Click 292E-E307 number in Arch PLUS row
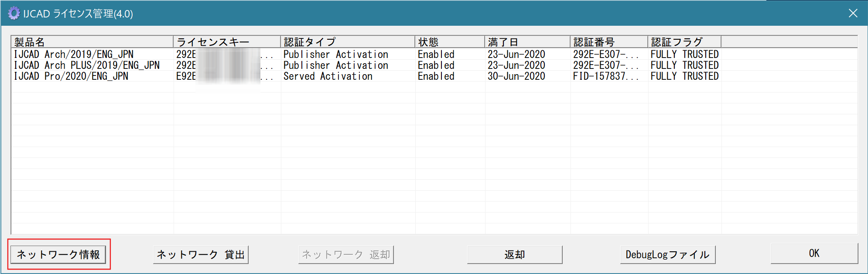The width and height of the screenshot is (868, 274). (x=605, y=65)
